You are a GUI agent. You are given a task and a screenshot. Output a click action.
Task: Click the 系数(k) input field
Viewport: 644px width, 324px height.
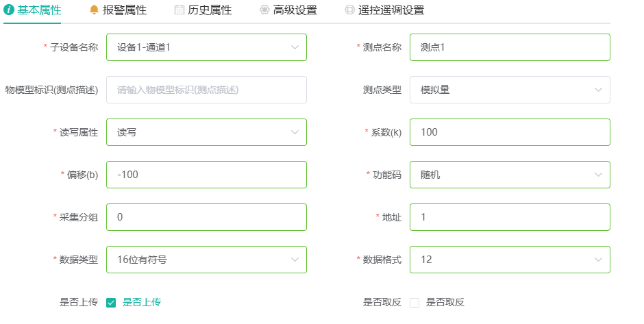pos(510,132)
